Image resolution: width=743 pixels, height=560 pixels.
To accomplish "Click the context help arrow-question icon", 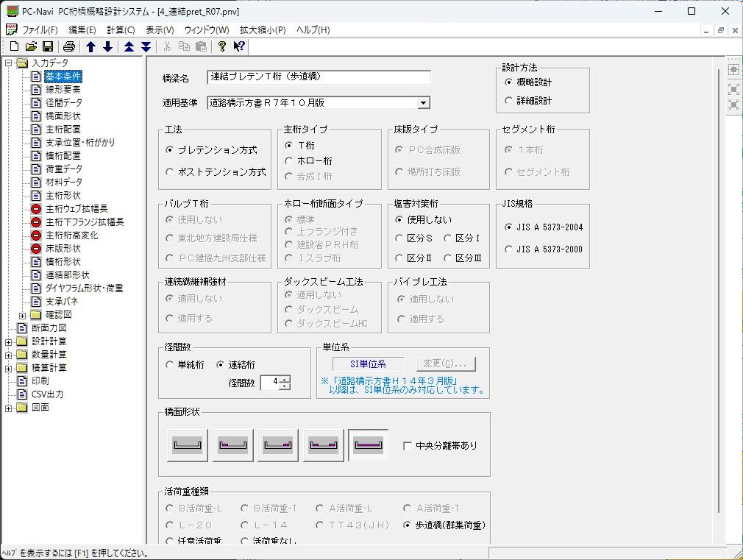I will [x=239, y=47].
